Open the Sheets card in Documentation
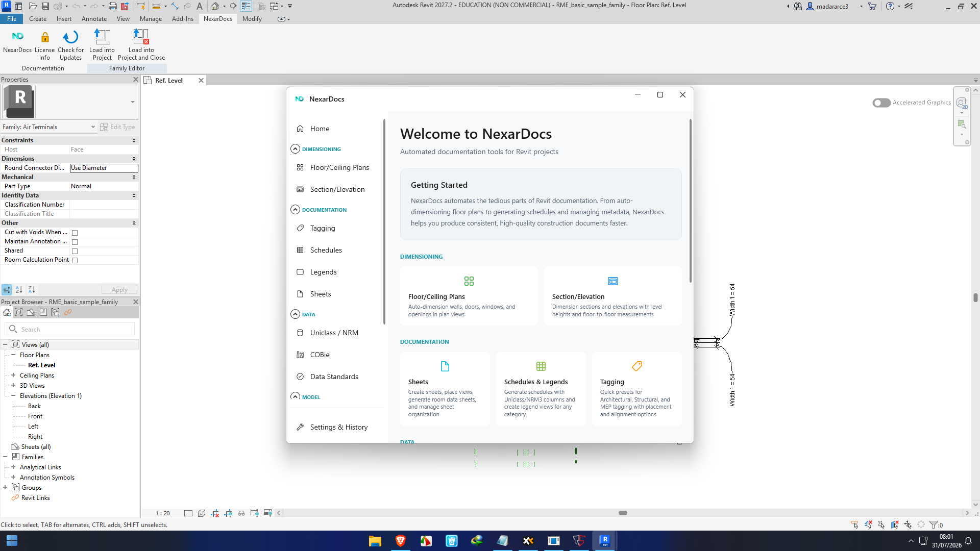 445,389
